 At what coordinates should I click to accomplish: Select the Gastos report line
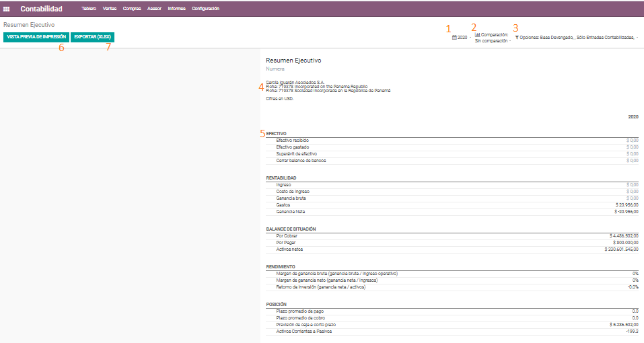452,204
